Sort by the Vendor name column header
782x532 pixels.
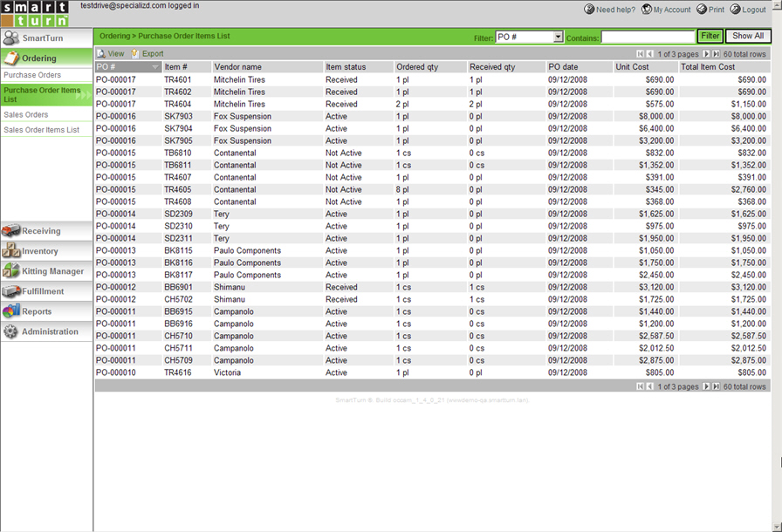pyautogui.click(x=267, y=67)
